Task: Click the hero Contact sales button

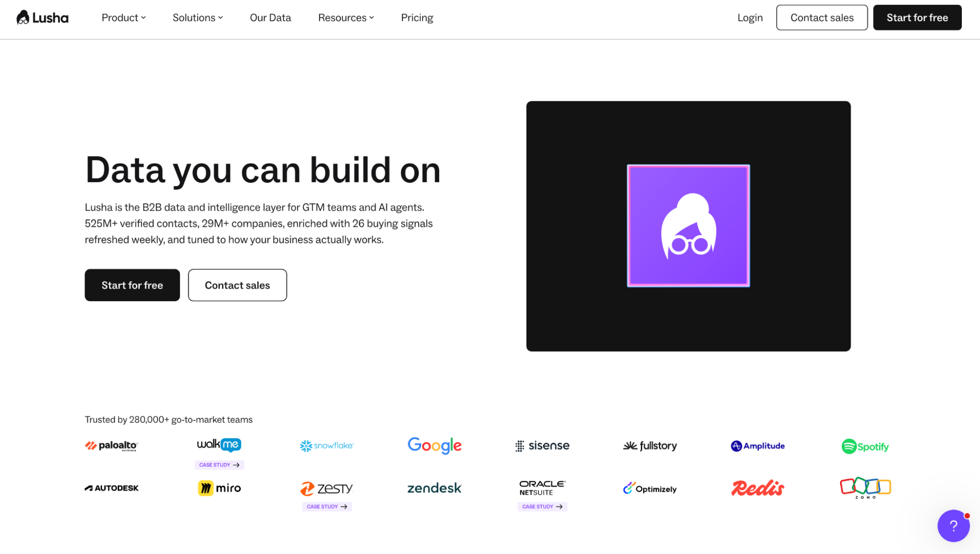Action: 237,285
